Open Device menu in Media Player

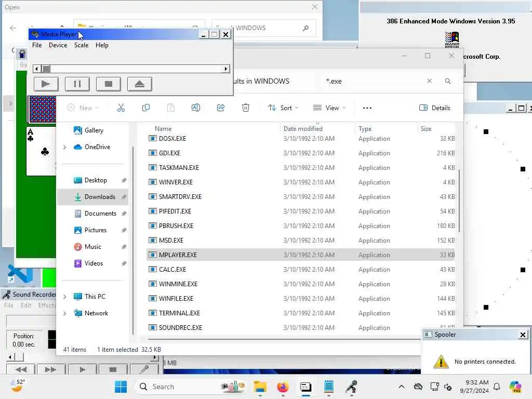click(58, 45)
